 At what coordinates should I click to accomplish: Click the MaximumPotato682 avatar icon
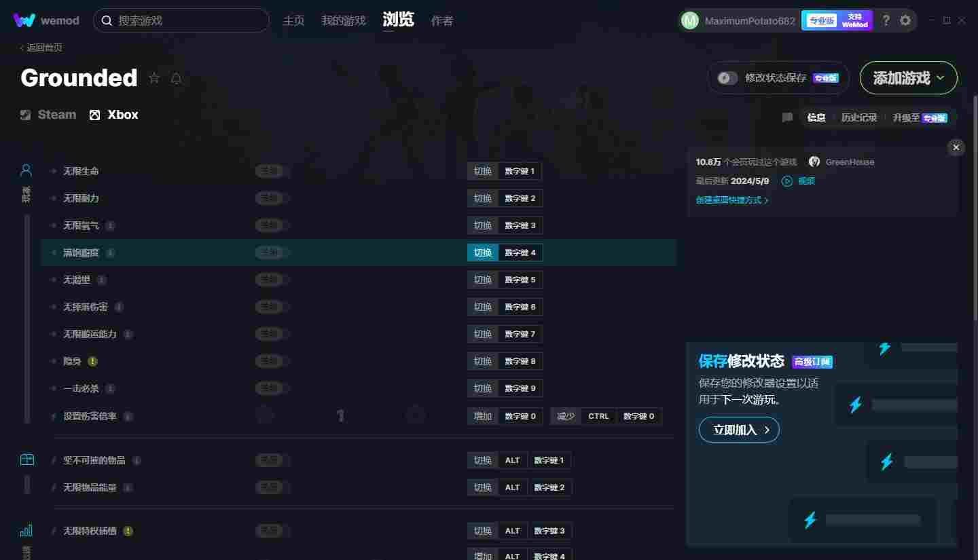690,20
